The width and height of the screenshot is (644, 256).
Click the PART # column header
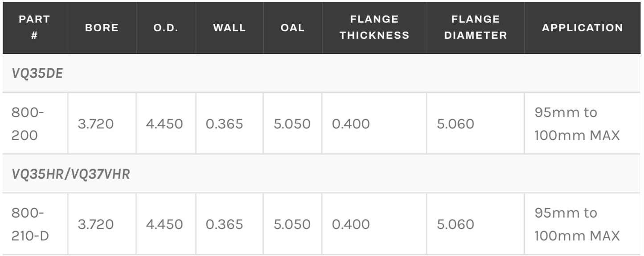(x=34, y=27)
